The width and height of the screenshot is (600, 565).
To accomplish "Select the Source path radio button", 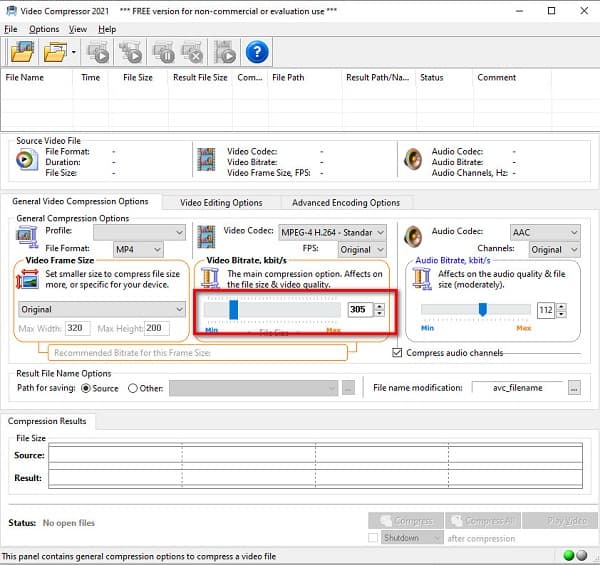I will point(86,388).
